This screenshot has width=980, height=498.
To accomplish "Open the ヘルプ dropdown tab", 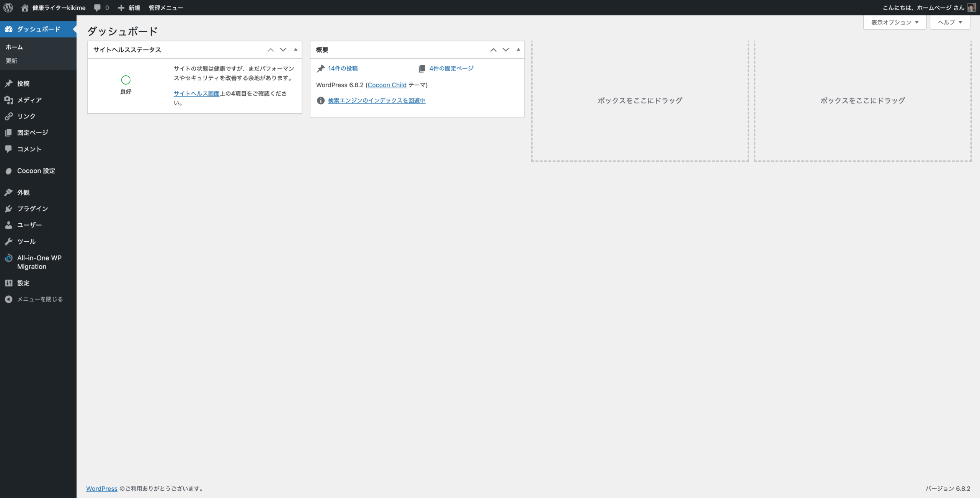I will click(x=950, y=22).
